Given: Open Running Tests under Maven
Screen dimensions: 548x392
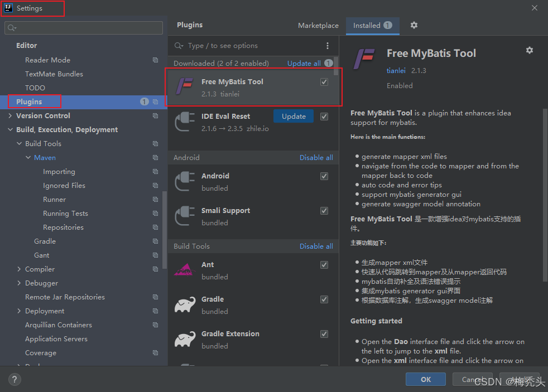Looking at the screenshot, I should point(65,213).
